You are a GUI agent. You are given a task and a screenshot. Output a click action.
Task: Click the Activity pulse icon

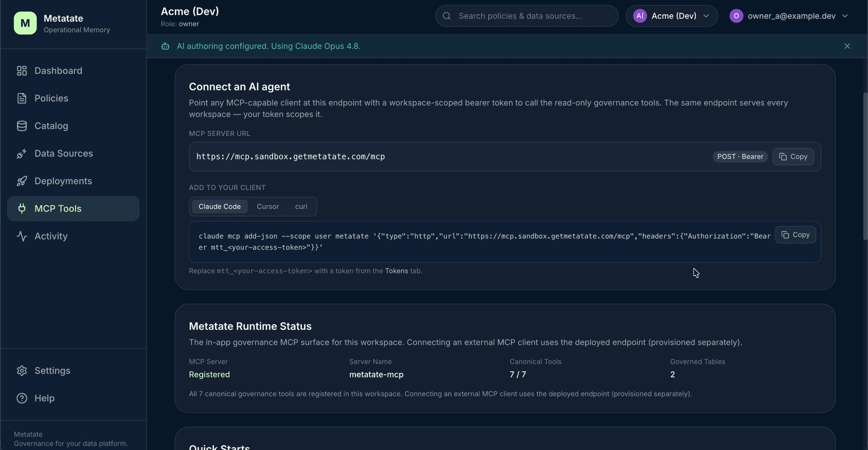(22, 236)
